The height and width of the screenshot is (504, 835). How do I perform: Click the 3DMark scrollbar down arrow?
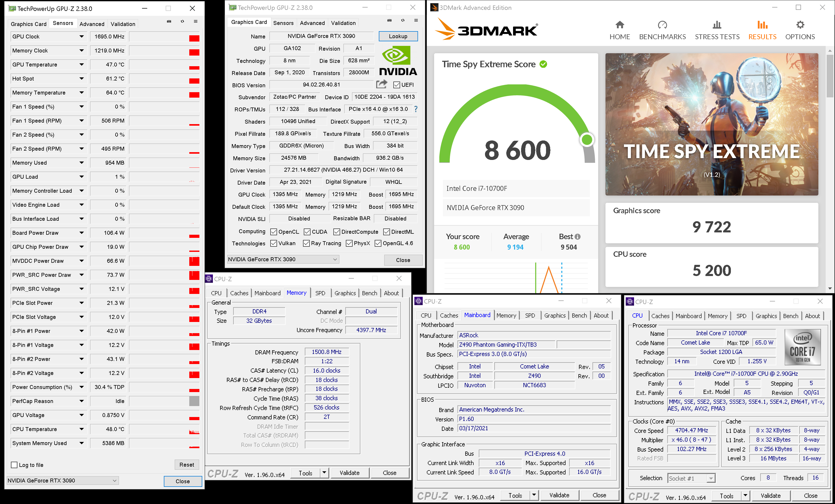(x=830, y=288)
